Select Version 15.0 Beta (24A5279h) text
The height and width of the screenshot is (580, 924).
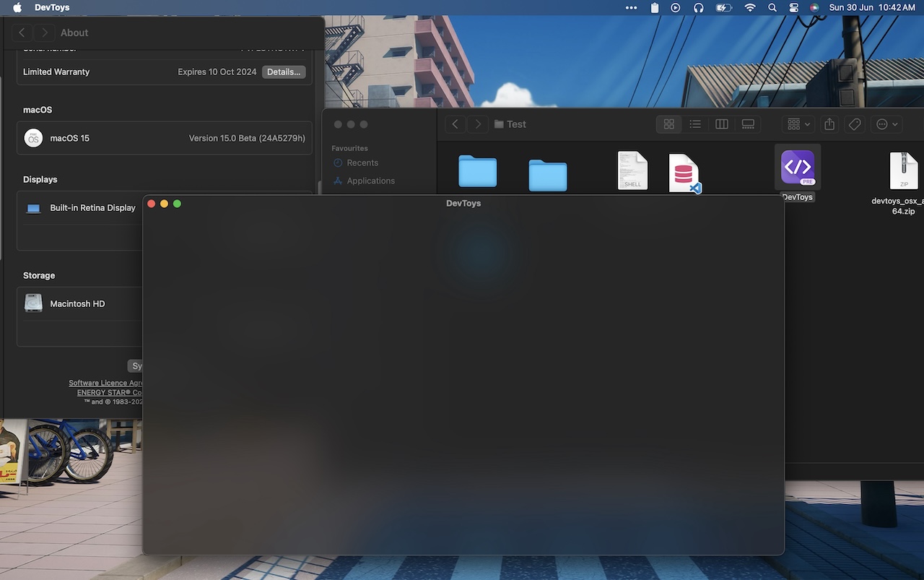tap(247, 138)
